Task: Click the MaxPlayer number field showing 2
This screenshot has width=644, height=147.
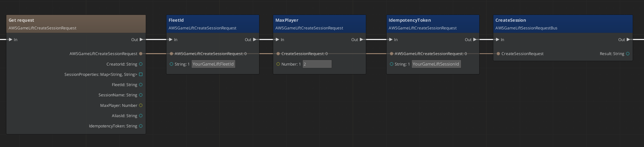Action: pos(317,64)
